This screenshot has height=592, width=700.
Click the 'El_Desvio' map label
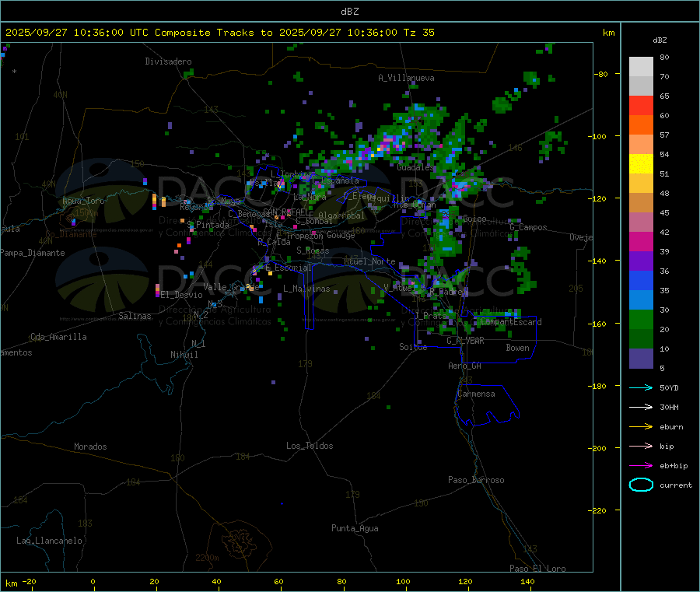click(x=182, y=295)
